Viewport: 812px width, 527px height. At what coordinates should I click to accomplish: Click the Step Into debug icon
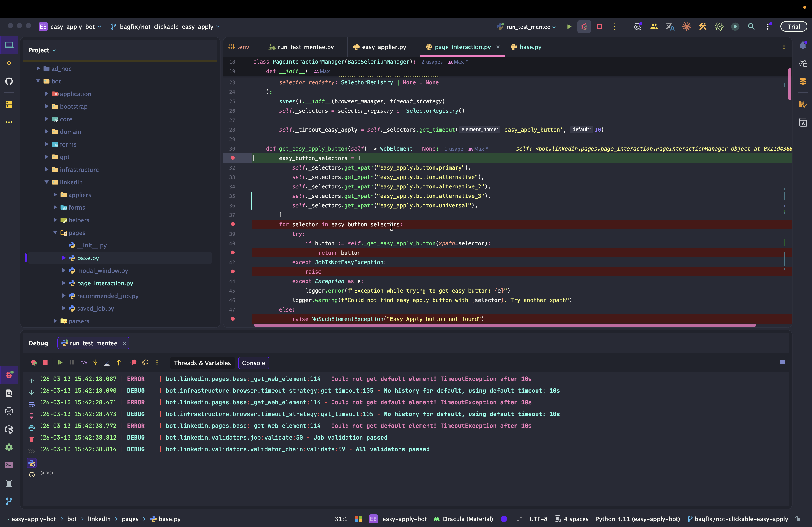click(x=95, y=362)
